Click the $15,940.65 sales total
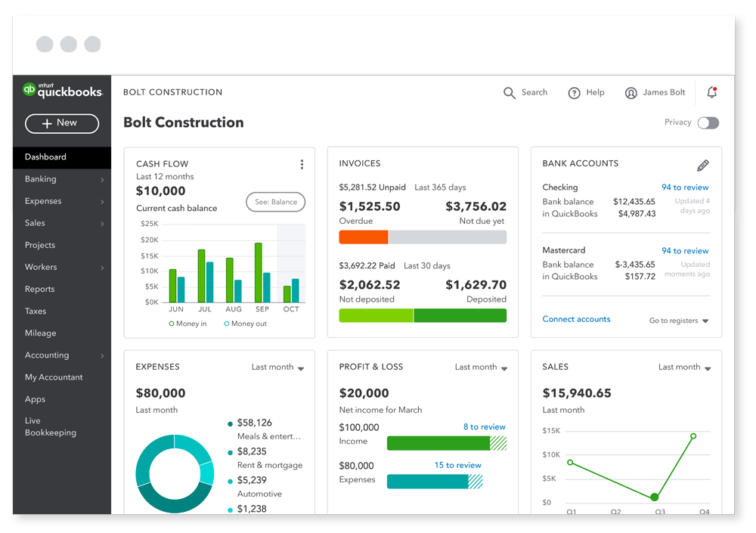Image resolution: width=756 pixels, height=533 pixels. 577,393
